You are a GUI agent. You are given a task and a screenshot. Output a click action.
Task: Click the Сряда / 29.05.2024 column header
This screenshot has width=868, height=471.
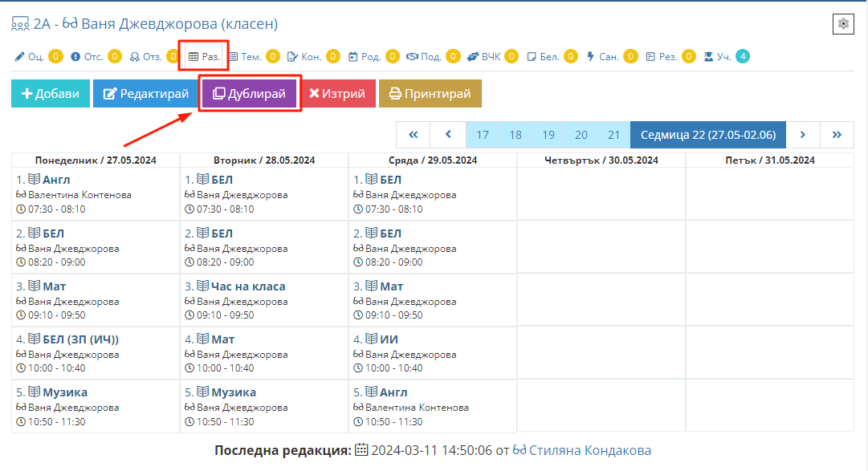433,160
